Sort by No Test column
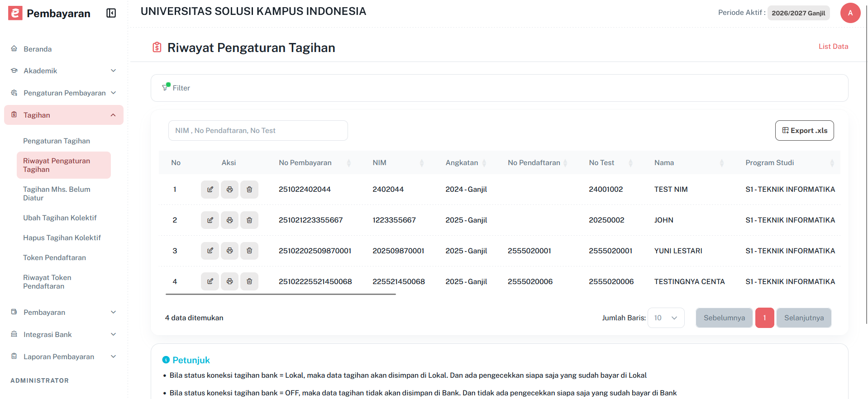Image resolution: width=868 pixels, height=399 pixels. coord(630,163)
